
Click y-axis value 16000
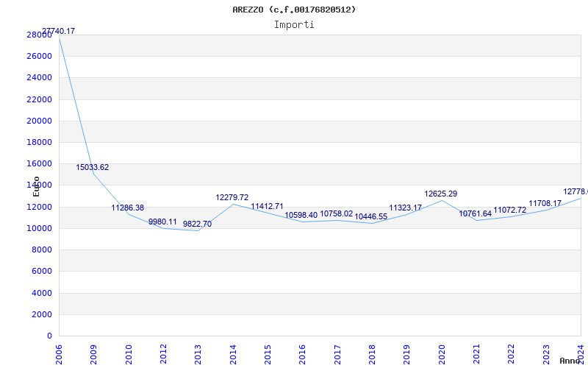(x=39, y=163)
